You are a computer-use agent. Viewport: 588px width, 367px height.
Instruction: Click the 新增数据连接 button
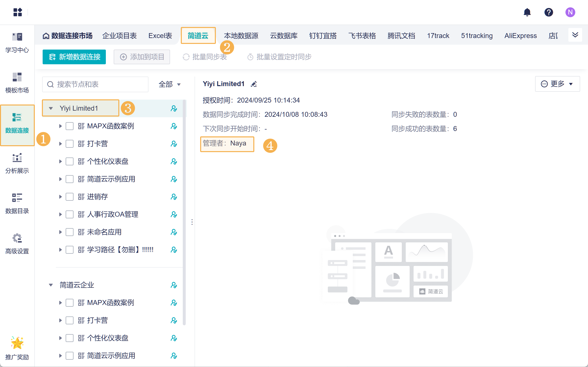[x=74, y=57]
